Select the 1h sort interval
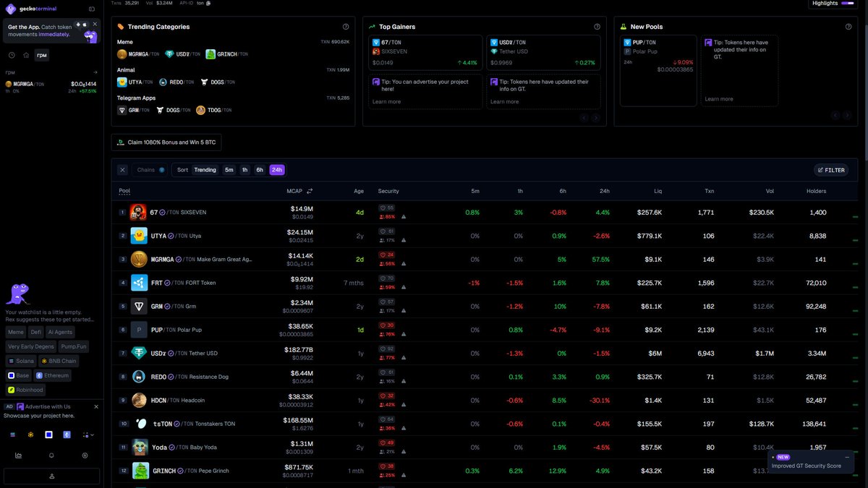Image resolution: width=868 pixels, height=488 pixels. pos(244,170)
